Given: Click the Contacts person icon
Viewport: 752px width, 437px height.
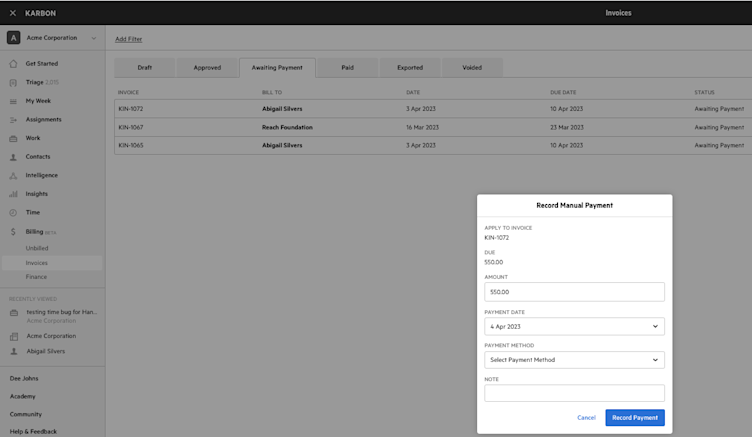Looking at the screenshot, I should point(13,157).
